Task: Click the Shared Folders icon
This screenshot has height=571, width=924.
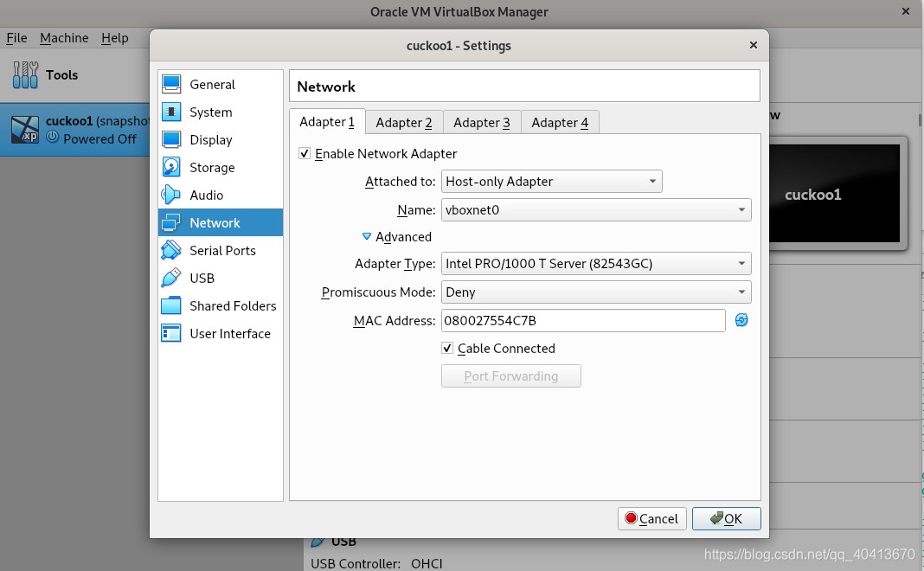Action: (x=171, y=305)
